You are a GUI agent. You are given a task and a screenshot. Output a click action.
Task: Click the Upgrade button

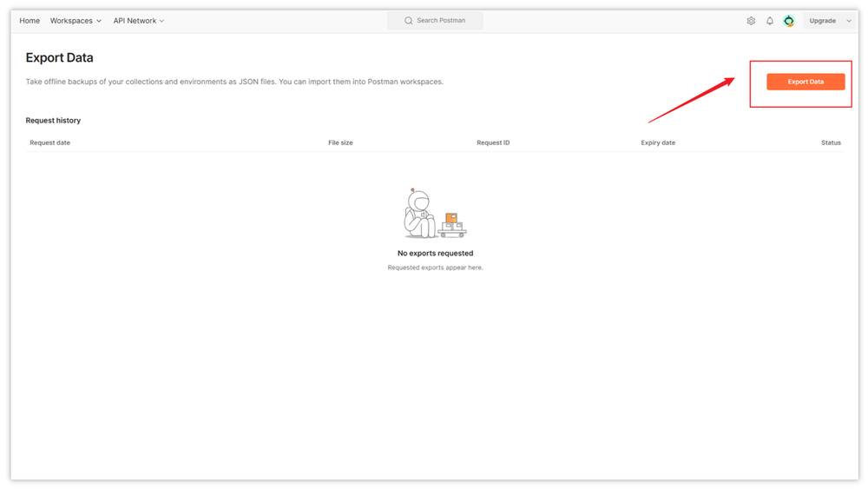click(822, 21)
